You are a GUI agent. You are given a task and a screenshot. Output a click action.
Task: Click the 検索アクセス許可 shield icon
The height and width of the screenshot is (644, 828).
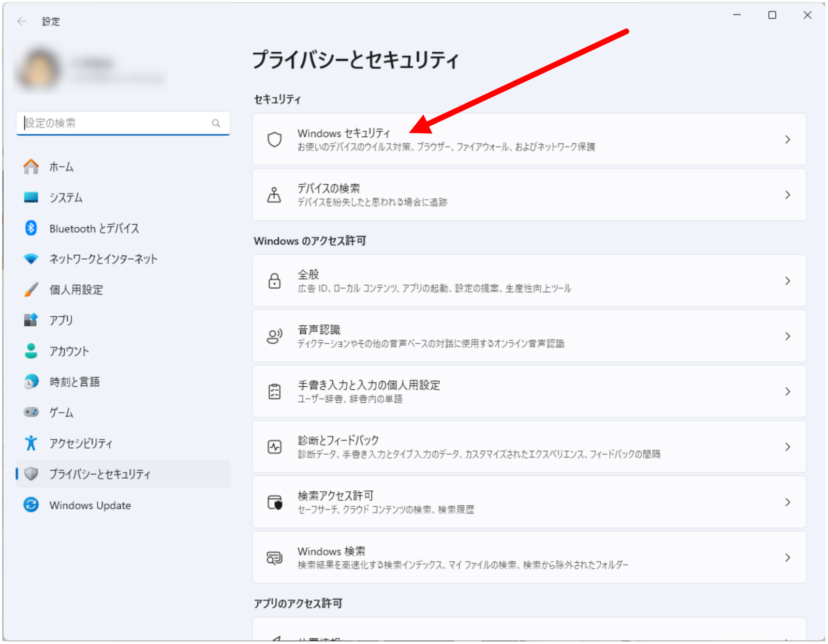click(x=274, y=502)
